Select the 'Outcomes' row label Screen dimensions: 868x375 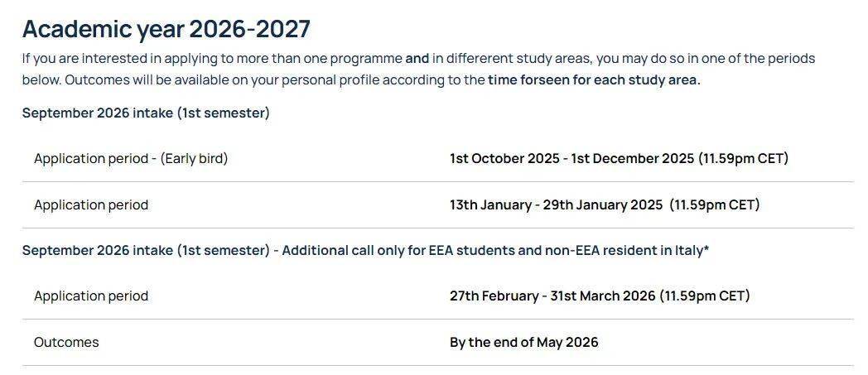click(66, 343)
